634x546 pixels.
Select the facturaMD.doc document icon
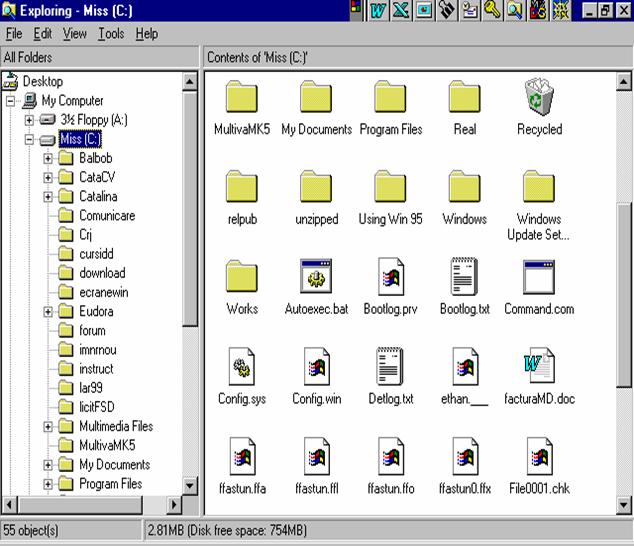[x=539, y=368]
